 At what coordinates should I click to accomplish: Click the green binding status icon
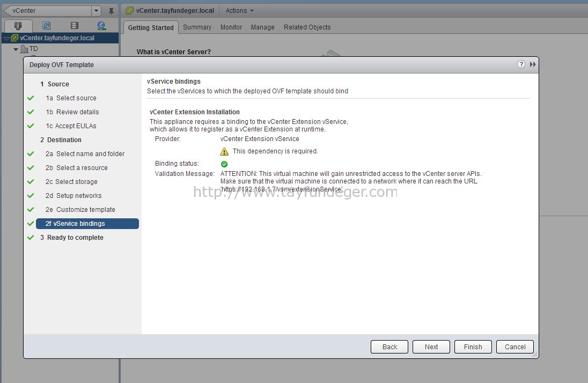point(224,164)
